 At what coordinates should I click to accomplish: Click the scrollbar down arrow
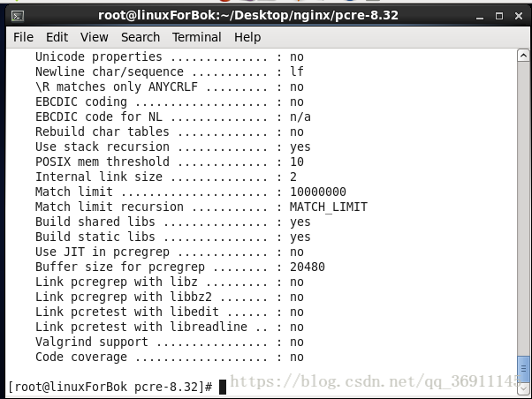click(523, 388)
